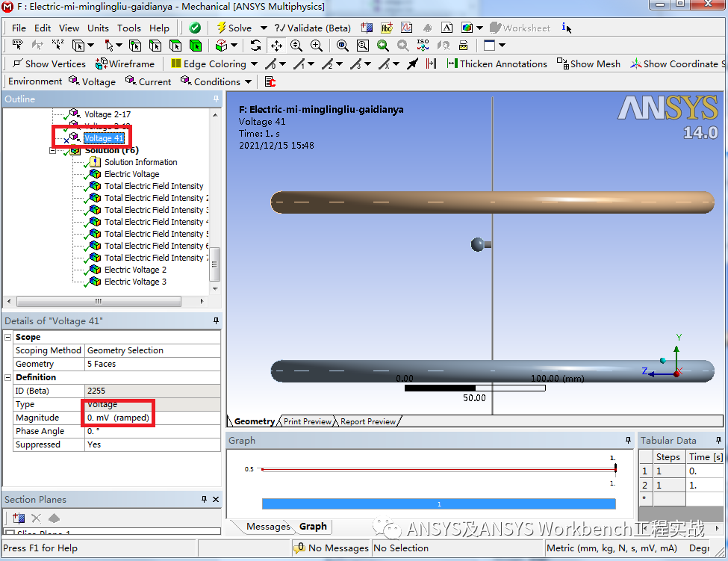Click the blue step 1 timeline bar

pyautogui.click(x=439, y=504)
